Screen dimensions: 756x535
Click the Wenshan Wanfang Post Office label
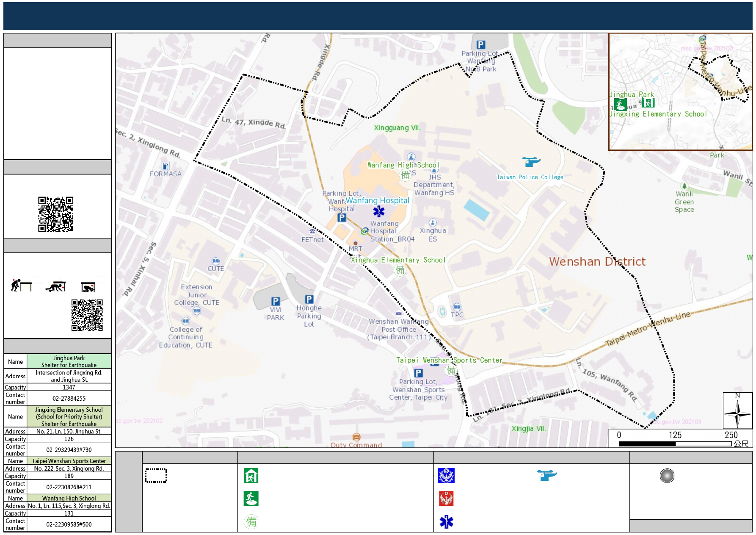click(x=398, y=329)
